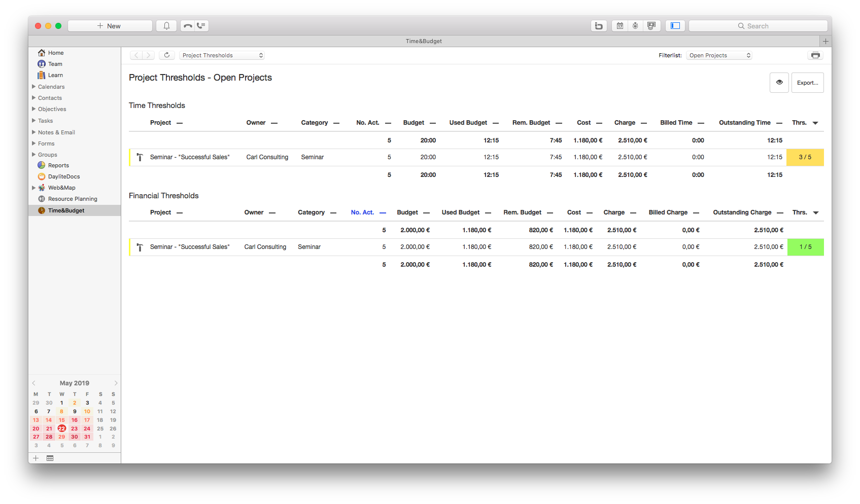Image resolution: width=860 pixels, height=504 pixels.
Task: Click the end-call phone icon
Action: click(x=188, y=26)
